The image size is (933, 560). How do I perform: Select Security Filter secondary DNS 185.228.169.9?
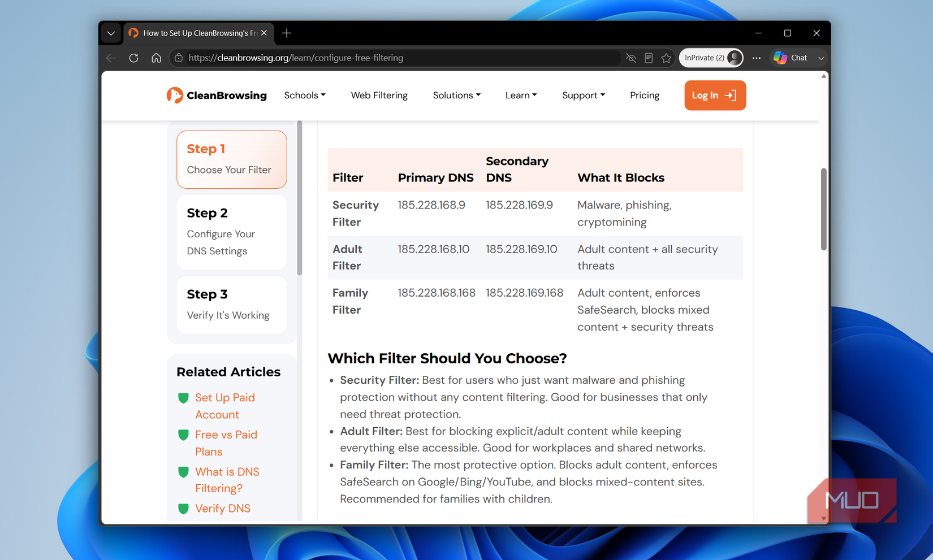[520, 205]
